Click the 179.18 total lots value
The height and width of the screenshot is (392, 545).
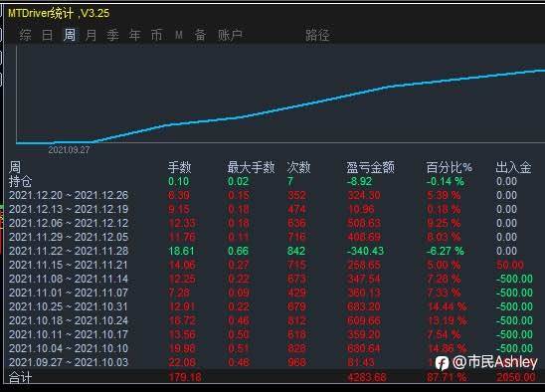[185, 377]
